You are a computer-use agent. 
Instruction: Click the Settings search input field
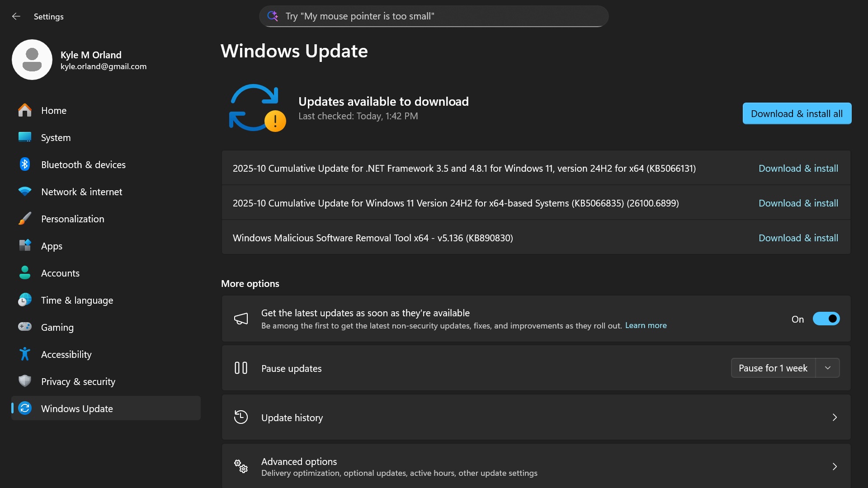pyautogui.click(x=434, y=16)
